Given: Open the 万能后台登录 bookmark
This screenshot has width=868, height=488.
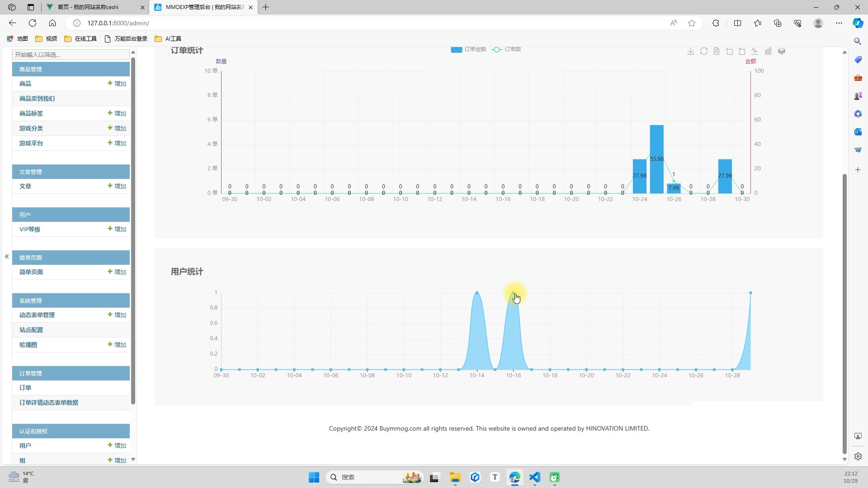Looking at the screenshot, I should pyautogui.click(x=126, y=39).
